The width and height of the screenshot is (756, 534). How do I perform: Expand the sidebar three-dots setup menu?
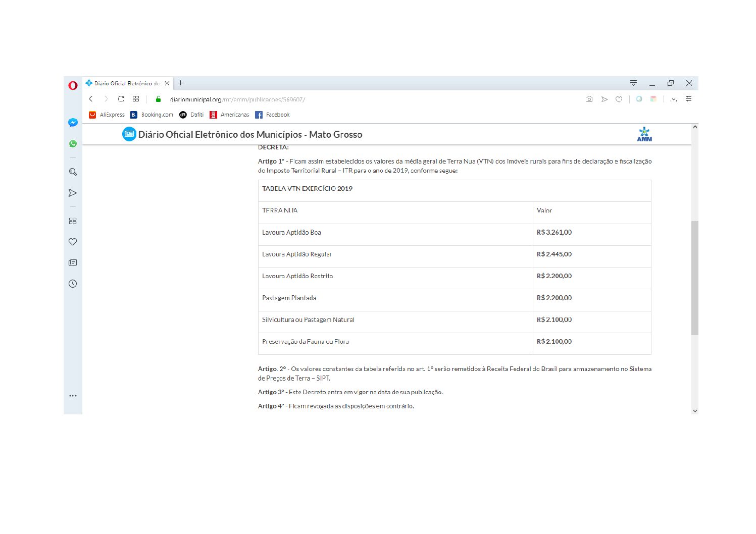[x=73, y=396]
